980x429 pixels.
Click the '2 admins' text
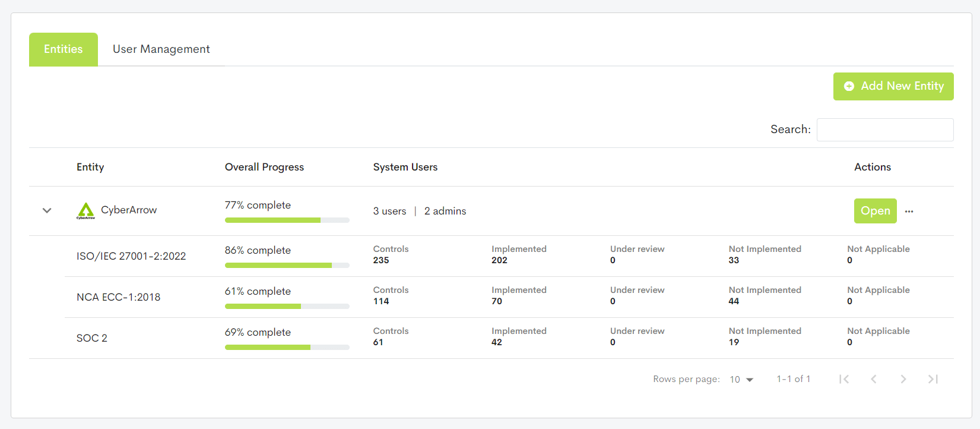pos(445,211)
